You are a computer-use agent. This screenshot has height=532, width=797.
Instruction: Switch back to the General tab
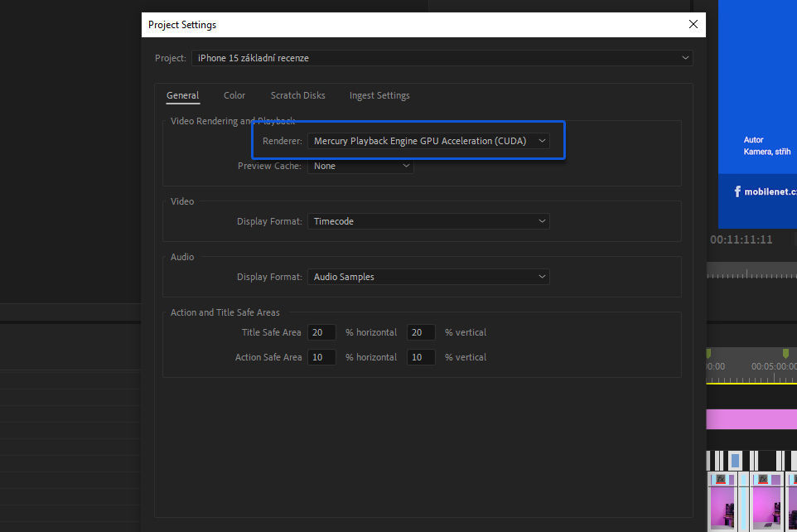182,95
